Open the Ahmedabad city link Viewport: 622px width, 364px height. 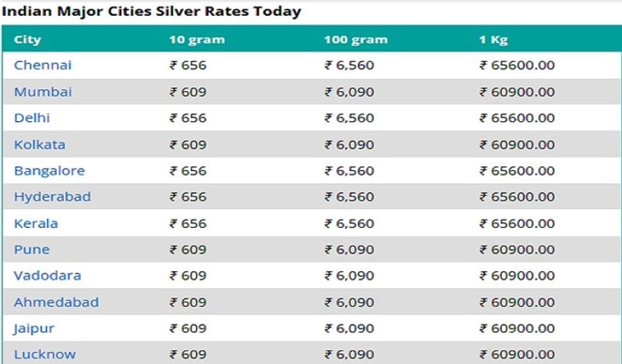pos(56,302)
